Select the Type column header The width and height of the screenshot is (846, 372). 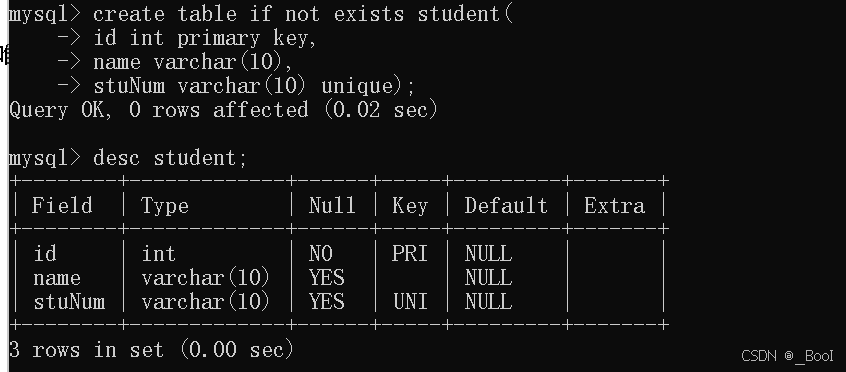(x=165, y=206)
